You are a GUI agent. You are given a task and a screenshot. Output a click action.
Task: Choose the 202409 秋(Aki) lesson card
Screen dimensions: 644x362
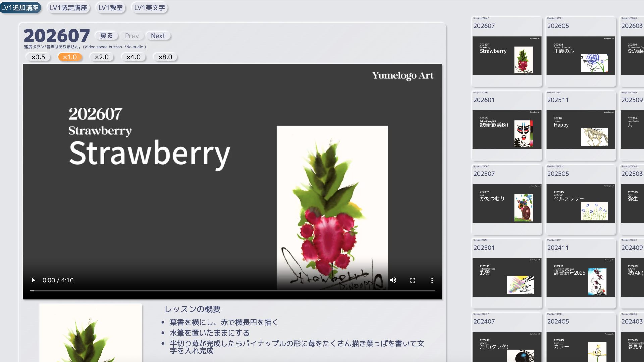[632, 273]
